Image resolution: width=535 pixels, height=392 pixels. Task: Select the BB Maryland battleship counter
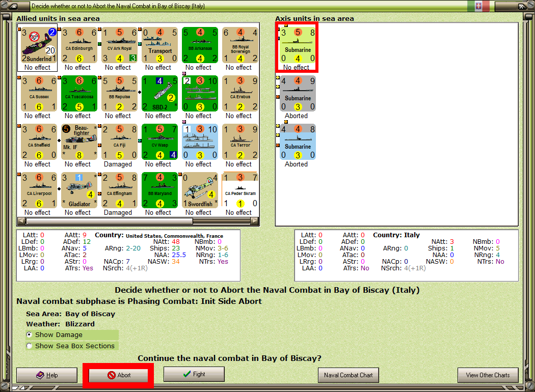(159, 190)
